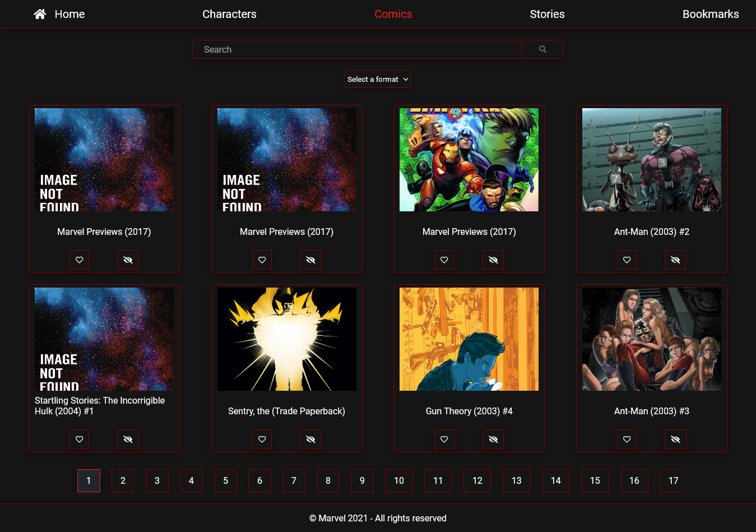Open the Ant-Man (2003) #3 cover thumbnail

coord(652,339)
